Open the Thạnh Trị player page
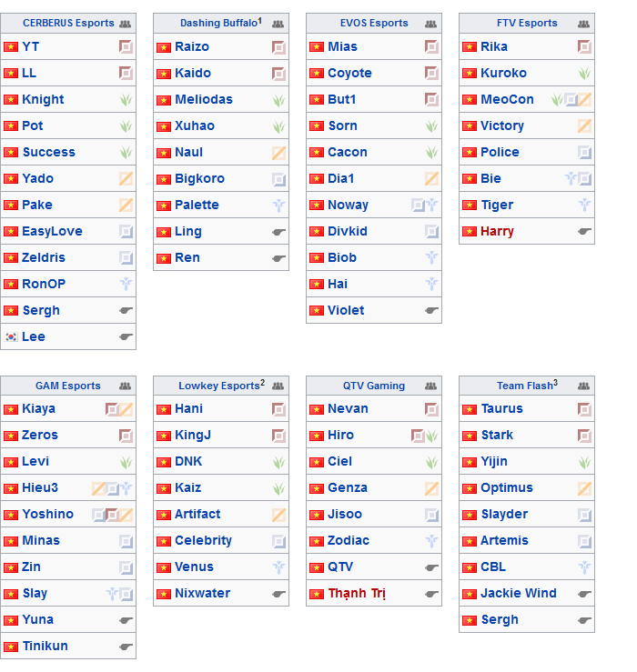This screenshot has width=637, height=672. (x=357, y=593)
